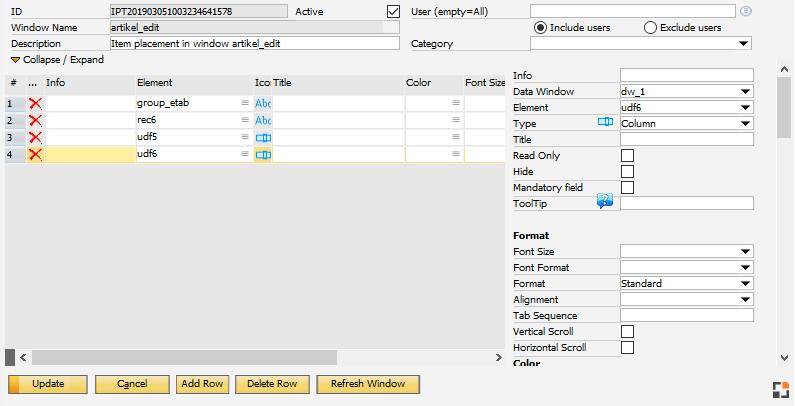Image resolution: width=795 pixels, height=406 pixels.
Task: Click the ToolTip help bubble icon
Action: 605,203
